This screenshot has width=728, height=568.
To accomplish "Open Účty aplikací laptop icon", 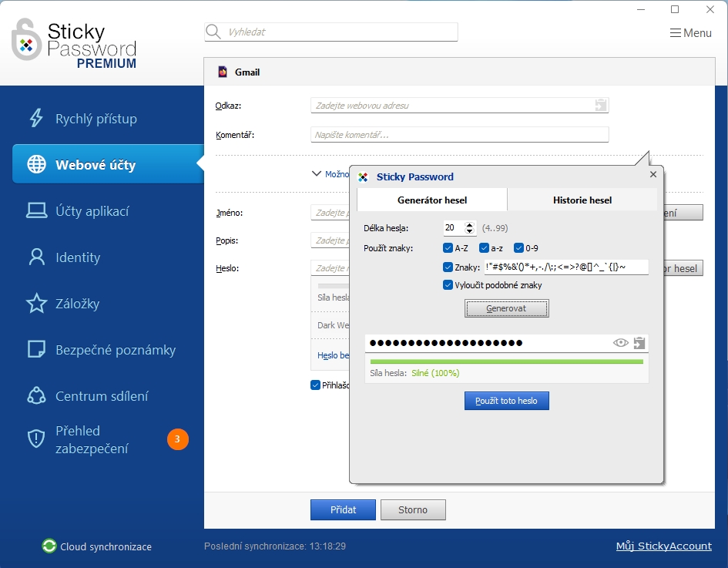I will (36, 210).
